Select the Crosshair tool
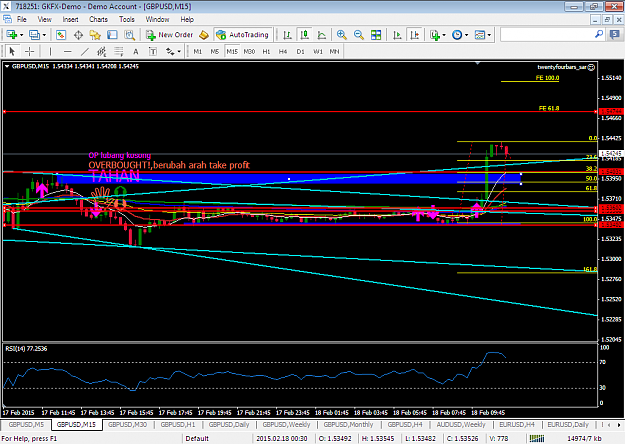This screenshot has width=625, height=444. (x=29, y=51)
